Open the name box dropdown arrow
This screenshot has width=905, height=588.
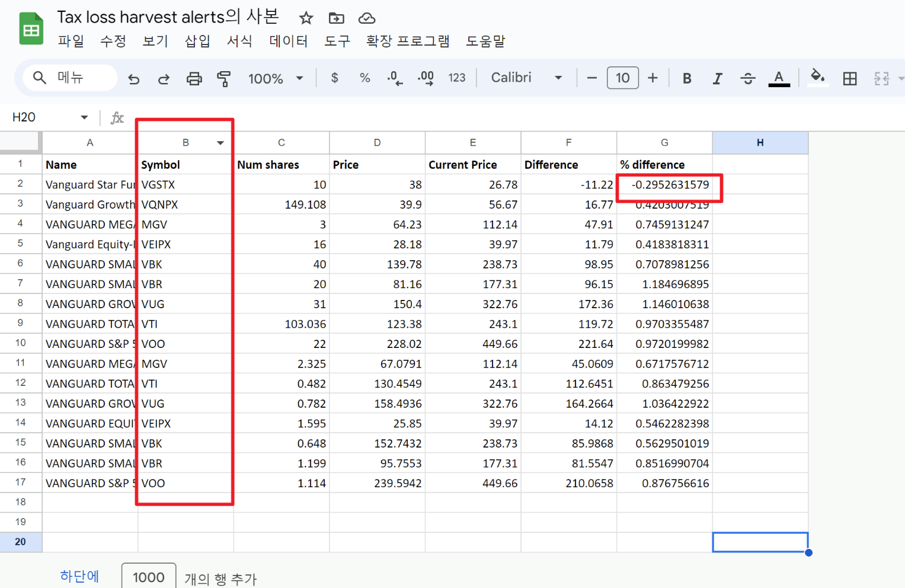coord(84,117)
